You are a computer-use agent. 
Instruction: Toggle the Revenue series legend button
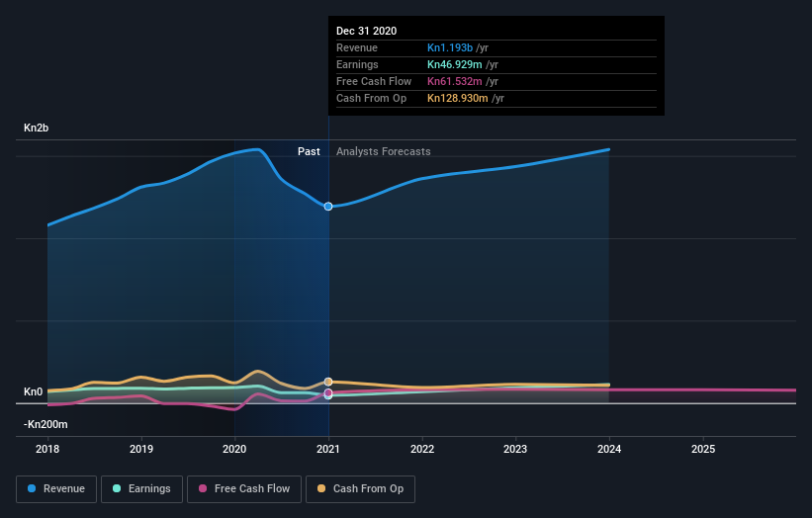(56, 489)
